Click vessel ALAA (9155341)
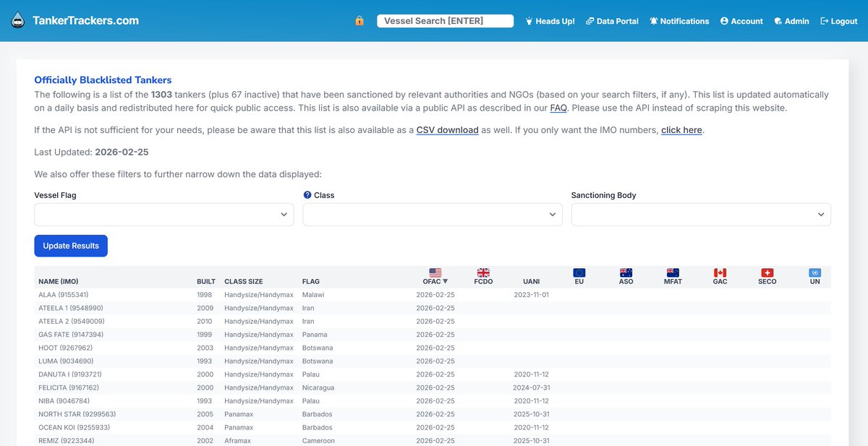The height and width of the screenshot is (446, 868). coord(64,295)
